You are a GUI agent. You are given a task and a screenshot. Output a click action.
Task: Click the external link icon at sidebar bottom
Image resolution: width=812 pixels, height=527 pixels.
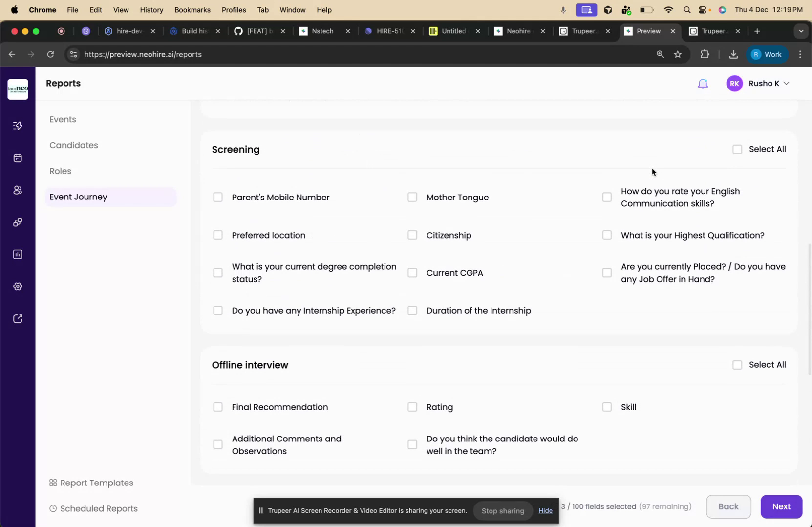[x=18, y=318]
